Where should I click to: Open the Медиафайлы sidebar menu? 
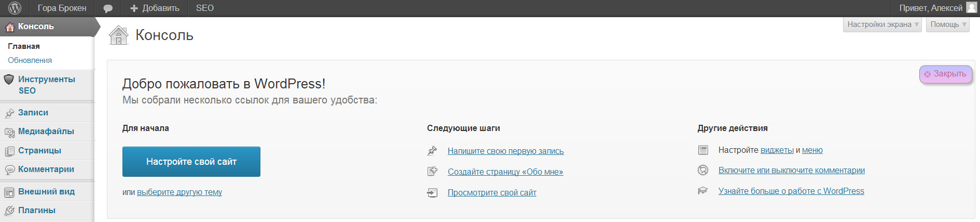click(x=46, y=132)
